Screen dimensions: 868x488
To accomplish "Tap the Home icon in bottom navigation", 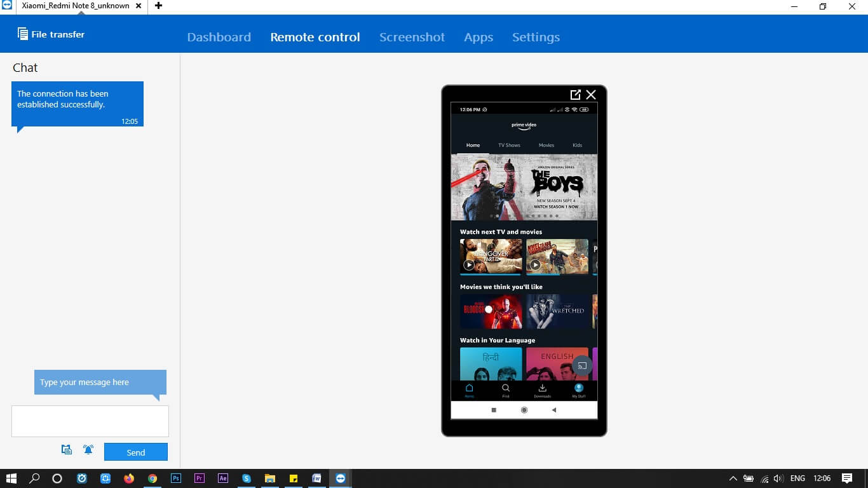I will click(x=469, y=390).
